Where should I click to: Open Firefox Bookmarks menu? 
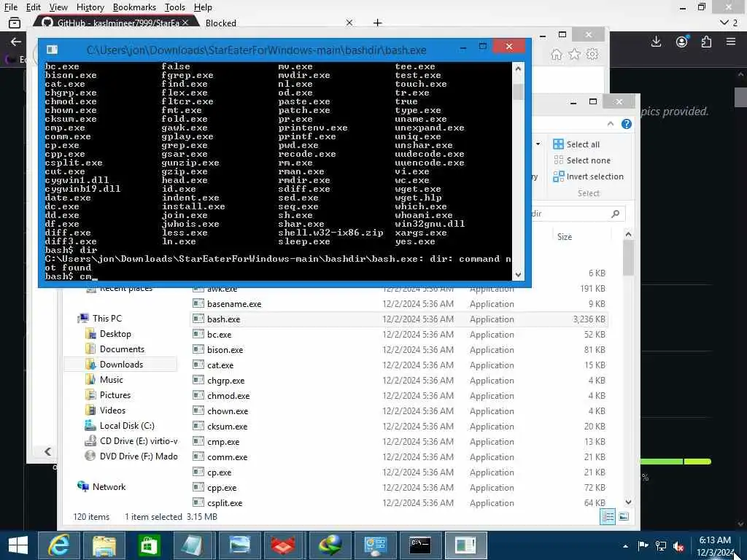(134, 7)
